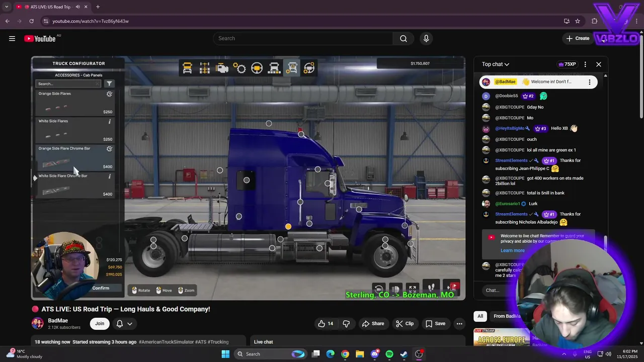644x362 pixels.
Task: Open the #AmericanTruckSimulator hashtag link
Action: tap(166, 342)
